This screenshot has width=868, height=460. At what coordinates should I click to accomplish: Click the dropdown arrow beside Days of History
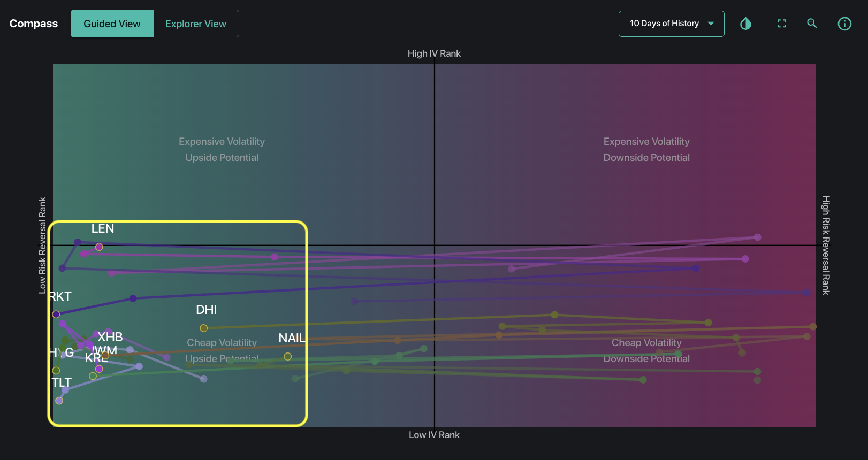coord(711,24)
